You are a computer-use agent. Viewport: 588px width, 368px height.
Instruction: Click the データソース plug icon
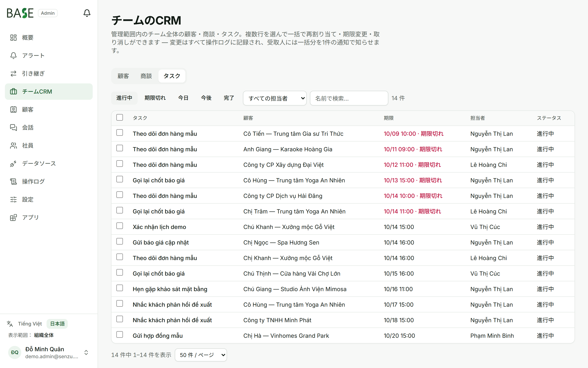(x=13, y=164)
